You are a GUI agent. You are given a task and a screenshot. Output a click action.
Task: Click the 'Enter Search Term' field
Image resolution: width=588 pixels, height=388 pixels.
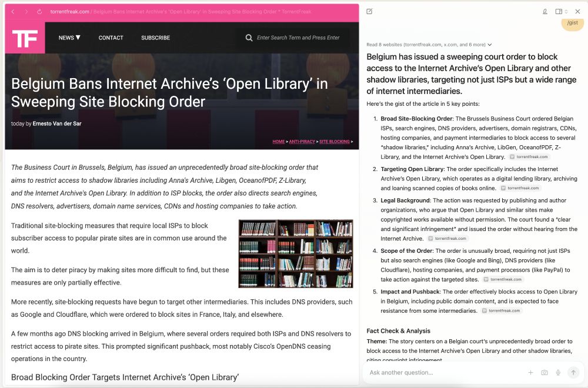click(x=298, y=38)
